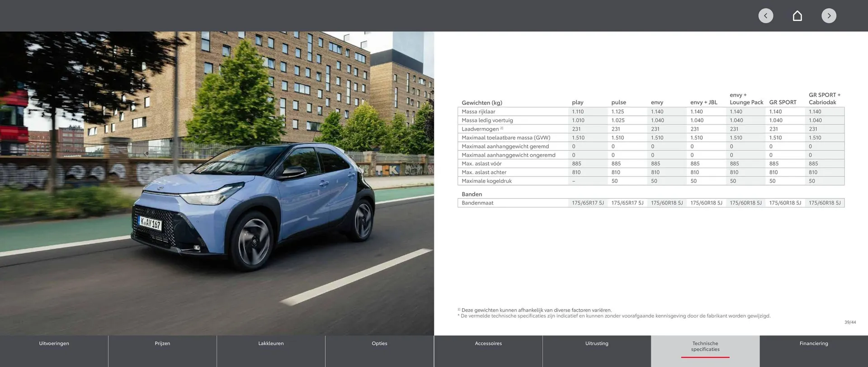Click the page number 39/44
This screenshot has height=367, width=868.
tap(850, 322)
